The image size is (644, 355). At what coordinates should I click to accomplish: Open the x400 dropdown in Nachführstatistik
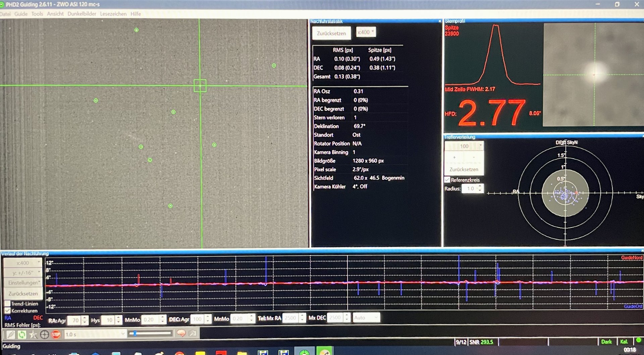click(x=366, y=32)
